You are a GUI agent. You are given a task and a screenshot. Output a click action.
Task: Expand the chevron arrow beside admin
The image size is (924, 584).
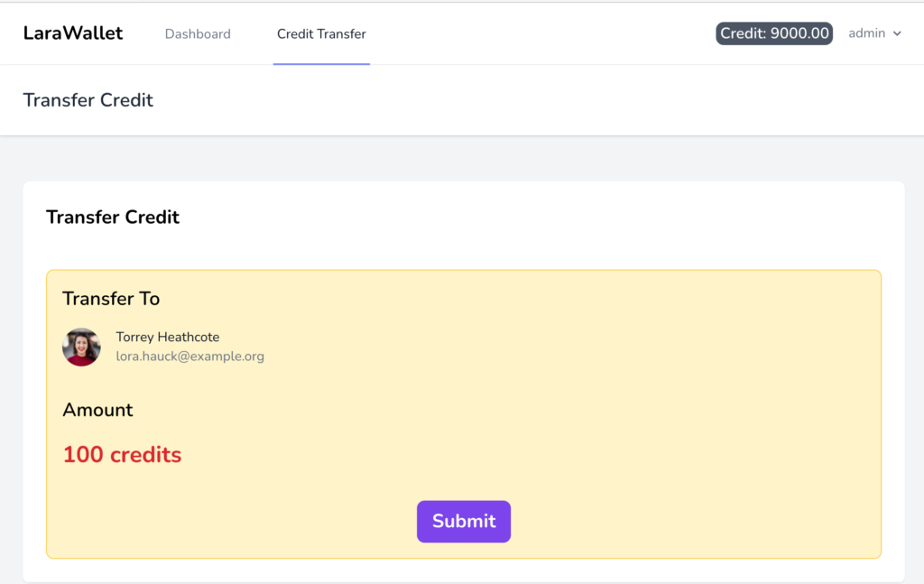(x=897, y=34)
